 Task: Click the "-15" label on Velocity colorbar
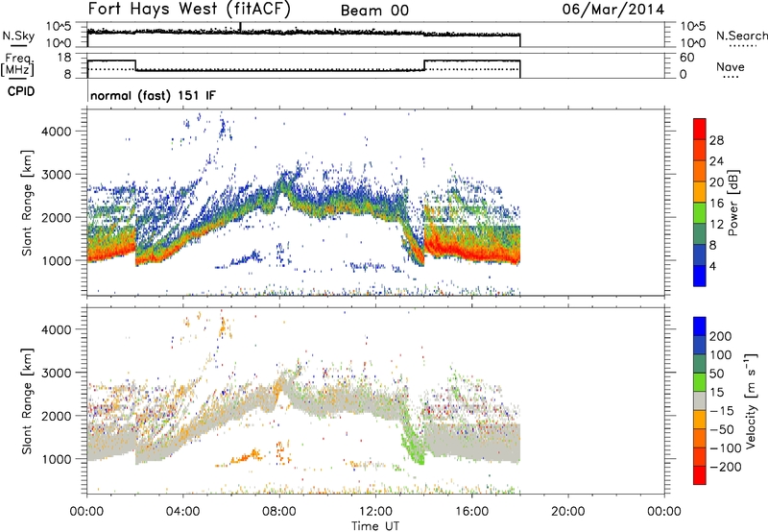(x=722, y=411)
